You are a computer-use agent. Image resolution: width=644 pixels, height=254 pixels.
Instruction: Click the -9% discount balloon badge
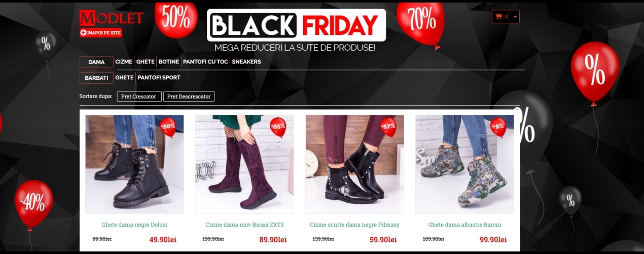[x=498, y=126]
